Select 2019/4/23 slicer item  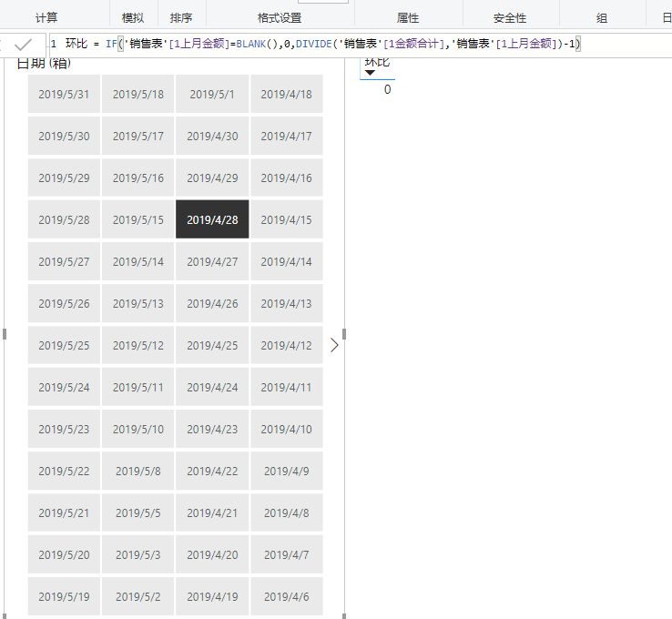point(212,429)
